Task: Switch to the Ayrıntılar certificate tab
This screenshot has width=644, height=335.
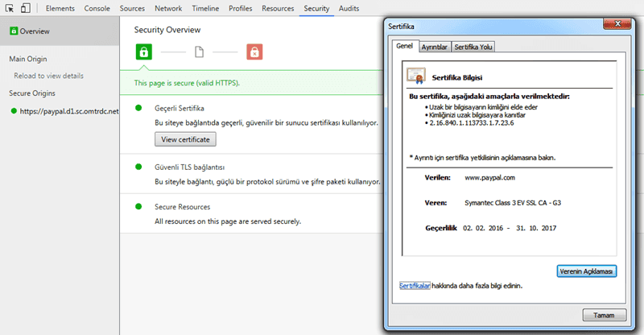Action: (x=435, y=48)
